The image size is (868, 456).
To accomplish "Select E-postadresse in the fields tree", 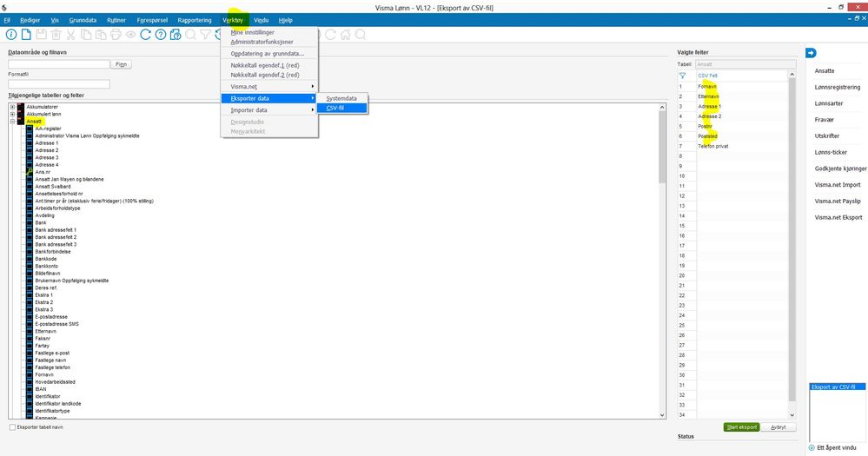I will [51, 316].
